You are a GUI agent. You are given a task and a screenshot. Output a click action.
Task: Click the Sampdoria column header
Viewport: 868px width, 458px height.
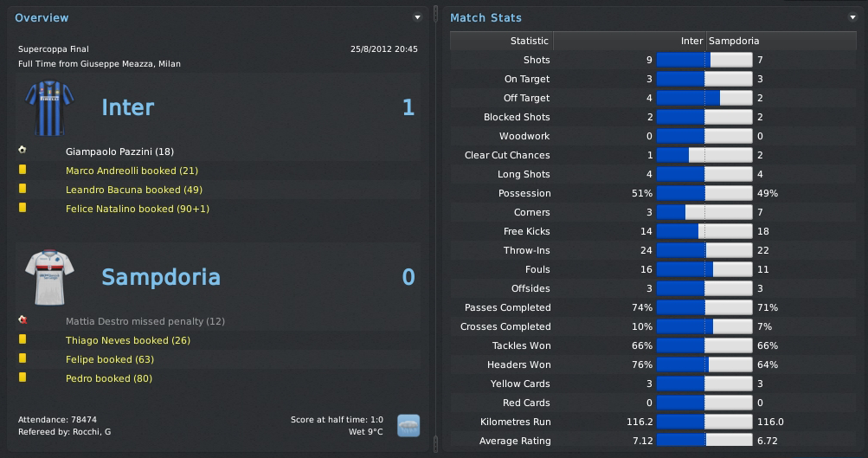pos(734,41)
